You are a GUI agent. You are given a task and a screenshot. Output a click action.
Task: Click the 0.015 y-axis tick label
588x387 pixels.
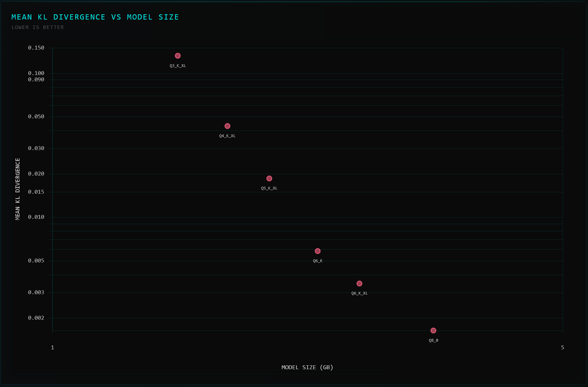coord(36,192)
